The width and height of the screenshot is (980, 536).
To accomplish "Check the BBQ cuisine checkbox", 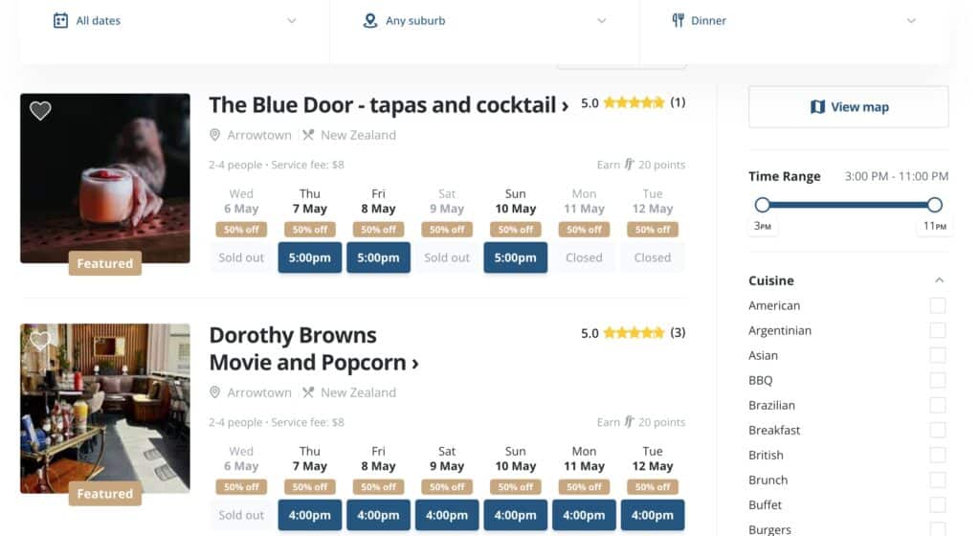I will [x=938, y=380].
